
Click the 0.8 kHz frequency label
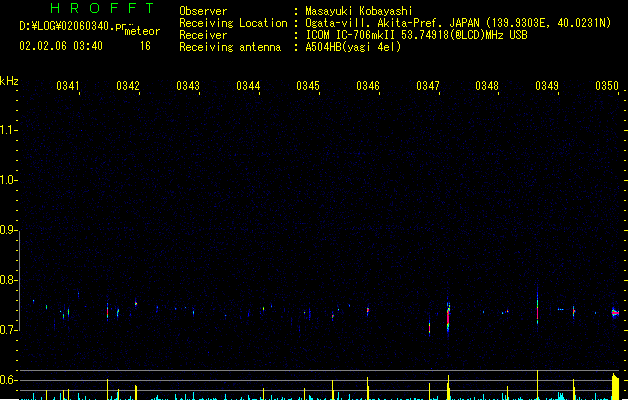(x=8, y=280)
